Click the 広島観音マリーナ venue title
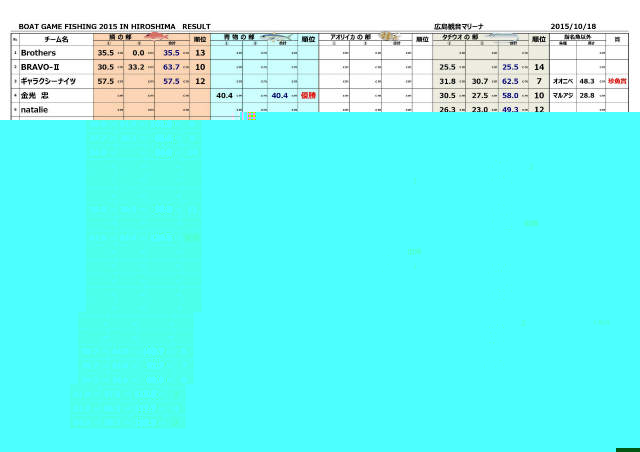This screenshot has height=452, width=640. (x=456, y=27)
